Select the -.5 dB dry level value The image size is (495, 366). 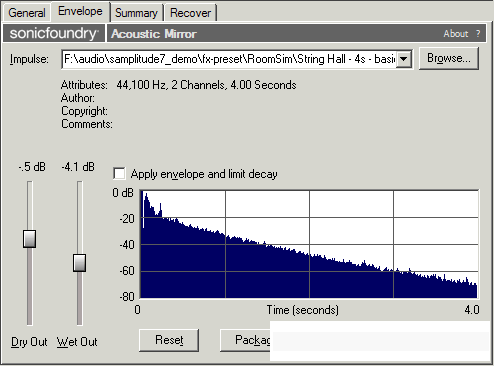[32, 167]
